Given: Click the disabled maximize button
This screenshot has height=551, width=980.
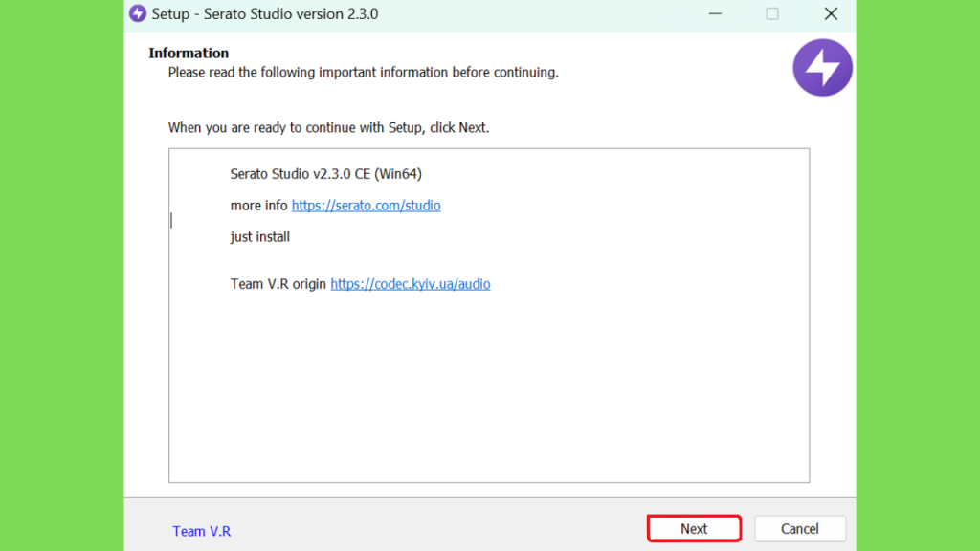Looking at the screenshot, I should coord(772,13).
